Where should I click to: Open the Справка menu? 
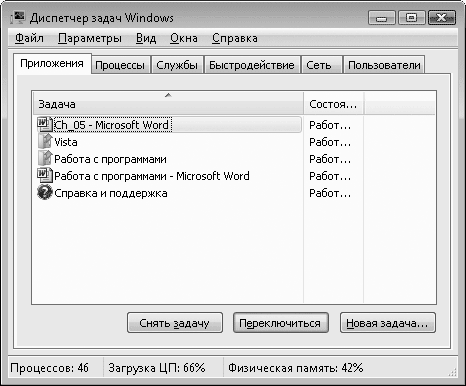coord(235,38)
